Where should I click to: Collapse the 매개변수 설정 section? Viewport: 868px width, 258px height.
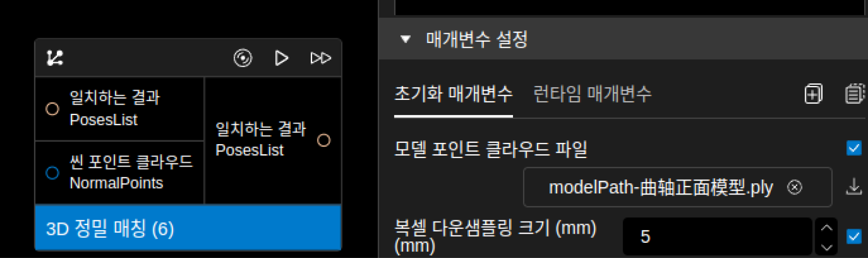pyautogui.click(x=405, y=39)
